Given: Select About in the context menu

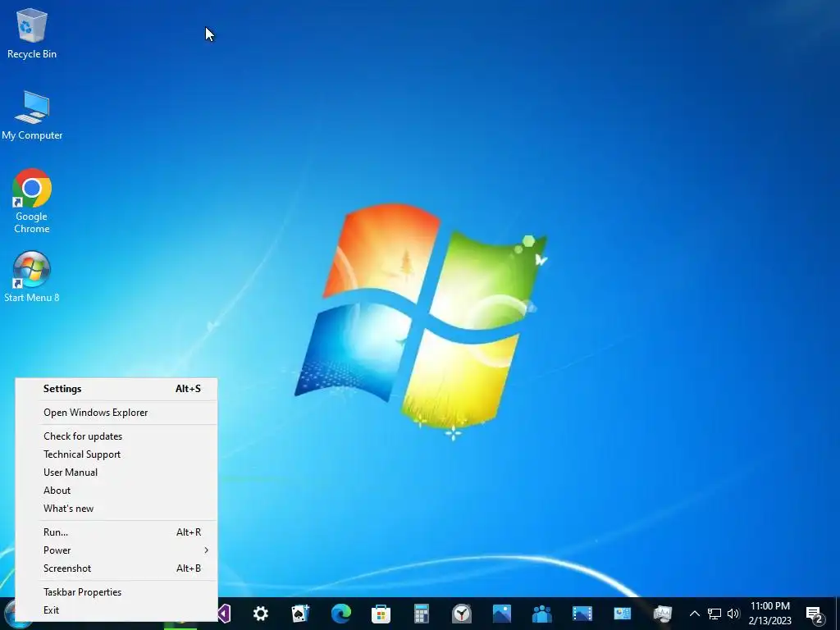Looking at the screenshot, I should pos(116,491).
